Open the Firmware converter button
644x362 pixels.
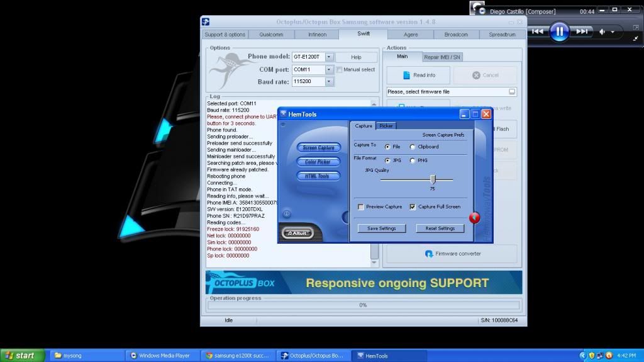point(452,254)
